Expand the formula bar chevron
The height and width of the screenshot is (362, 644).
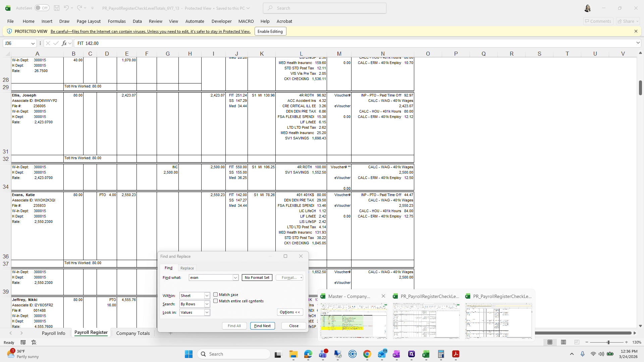[x=638, y=43]
